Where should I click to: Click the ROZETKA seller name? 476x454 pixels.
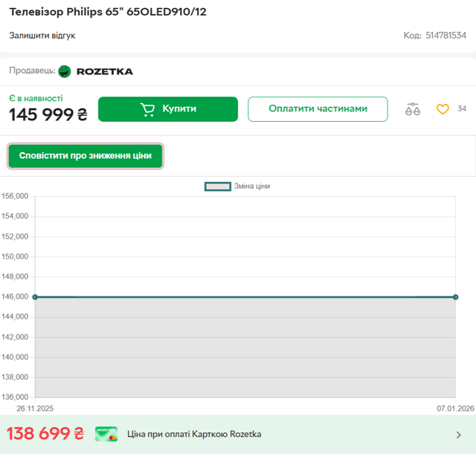coord(105,71)
